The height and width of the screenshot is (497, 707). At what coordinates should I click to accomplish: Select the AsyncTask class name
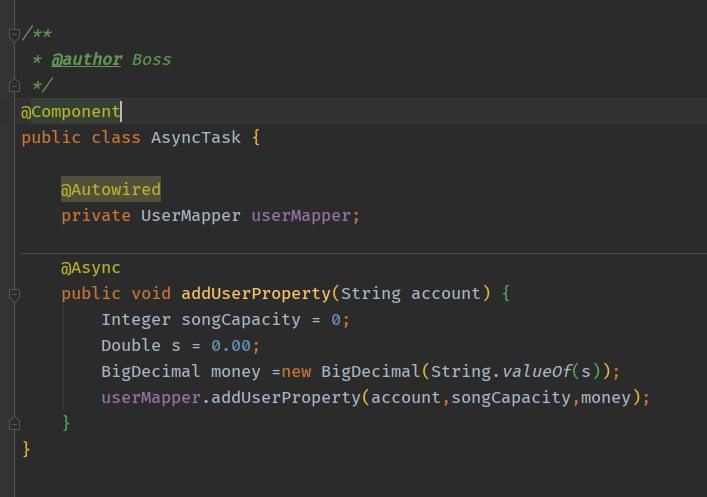point(196,138)
